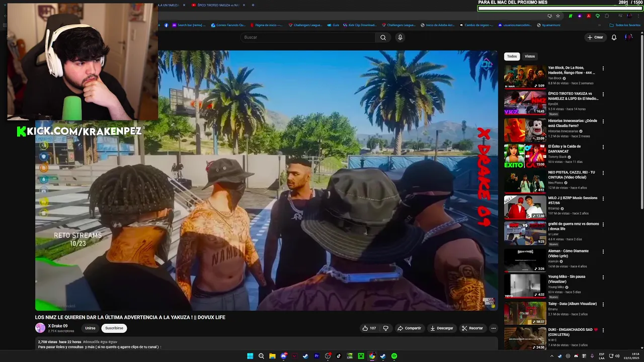Dislike the video with thumbs down
This screenshot has height=362, width=644.
[x=386, y=328]
